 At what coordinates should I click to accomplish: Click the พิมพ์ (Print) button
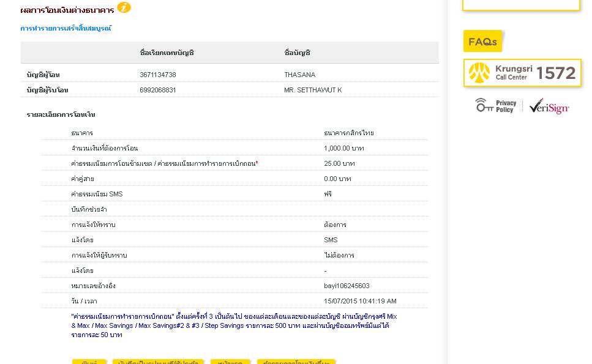(x=89, y=362)
